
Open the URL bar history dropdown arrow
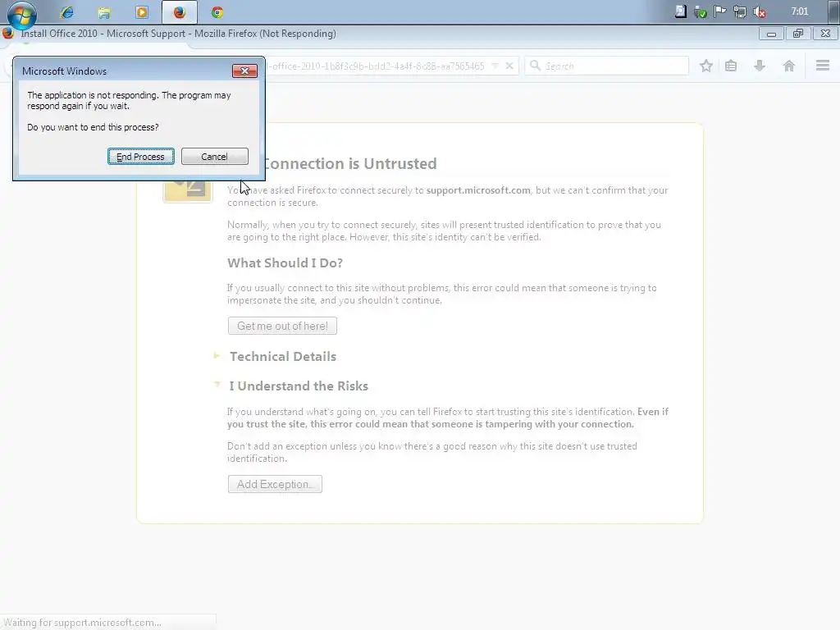(x=495, y=66)
